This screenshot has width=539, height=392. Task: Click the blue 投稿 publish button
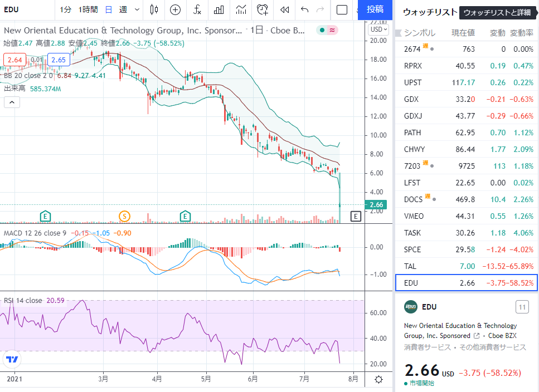pyautogui.click(x=375, y=9)
